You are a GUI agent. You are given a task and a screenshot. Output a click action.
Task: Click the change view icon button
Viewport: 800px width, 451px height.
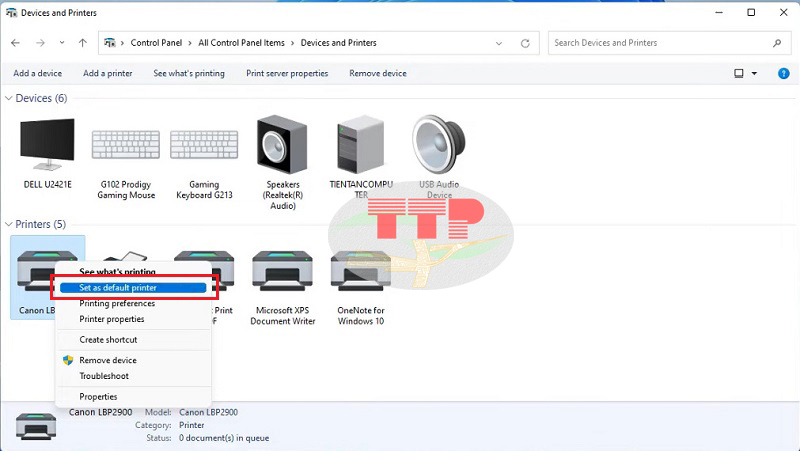(739, 73)
